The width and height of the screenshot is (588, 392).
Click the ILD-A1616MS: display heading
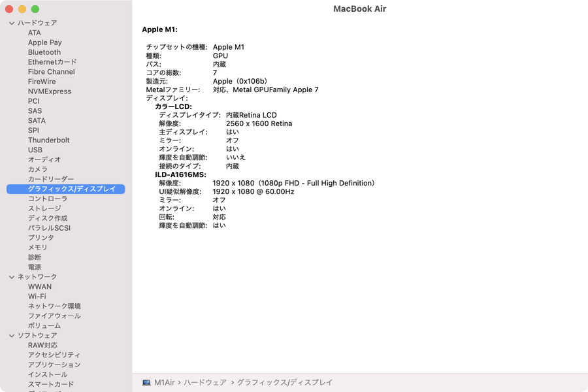coord(181,175)
